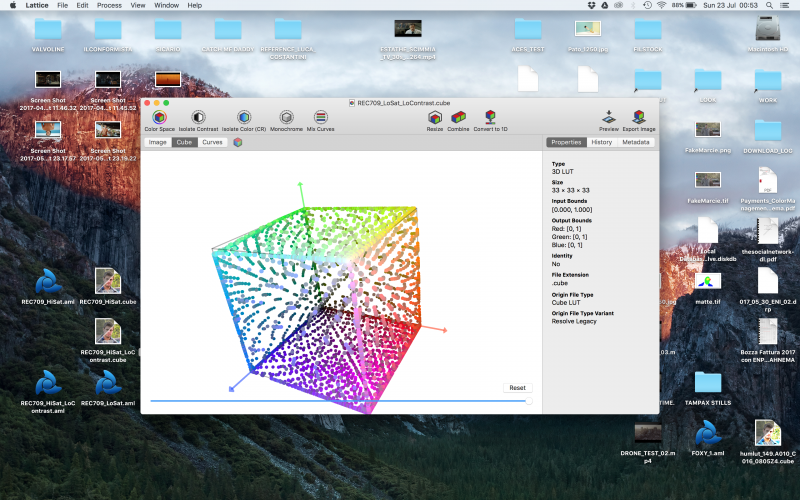The image size is (800, 500).
Task: Click the Export Image icon
Action: pos(638,118)
